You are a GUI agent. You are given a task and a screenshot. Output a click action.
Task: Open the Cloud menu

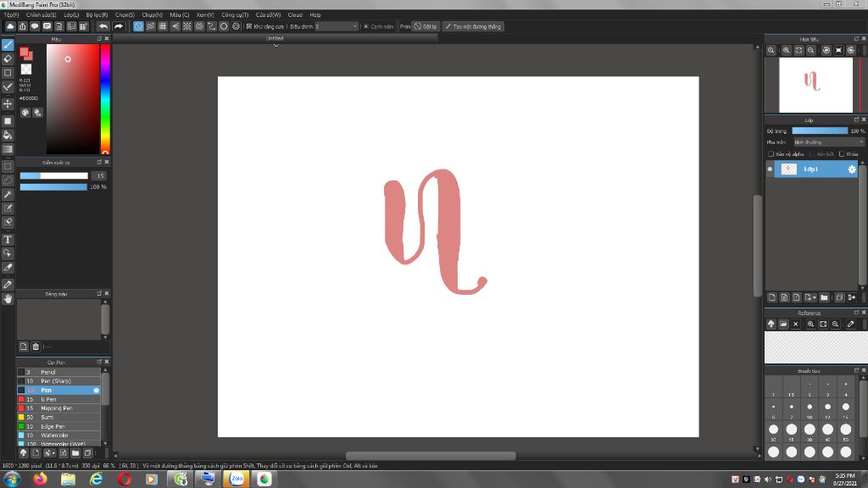(x=295, y=15)
